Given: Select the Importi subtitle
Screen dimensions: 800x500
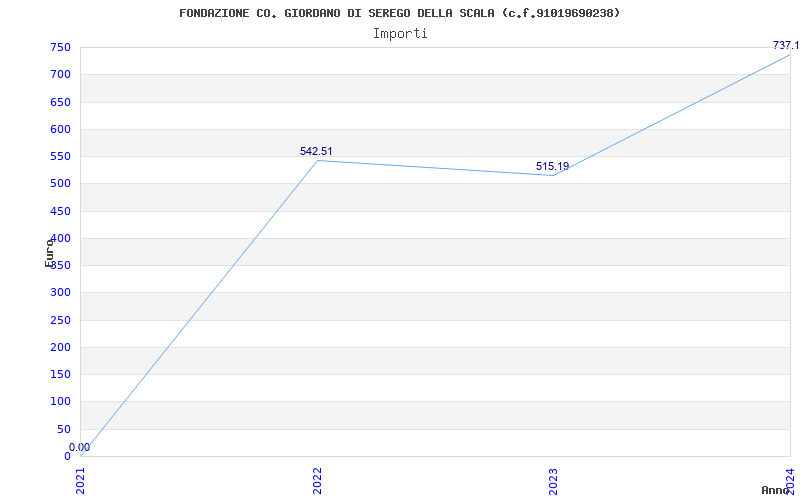Looking at the screenshot, I should point(400,34).
